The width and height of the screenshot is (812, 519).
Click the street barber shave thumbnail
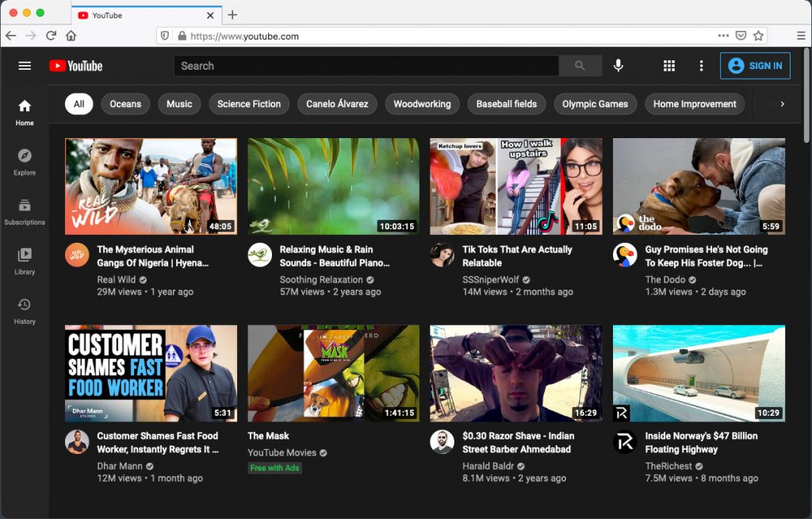515,373
